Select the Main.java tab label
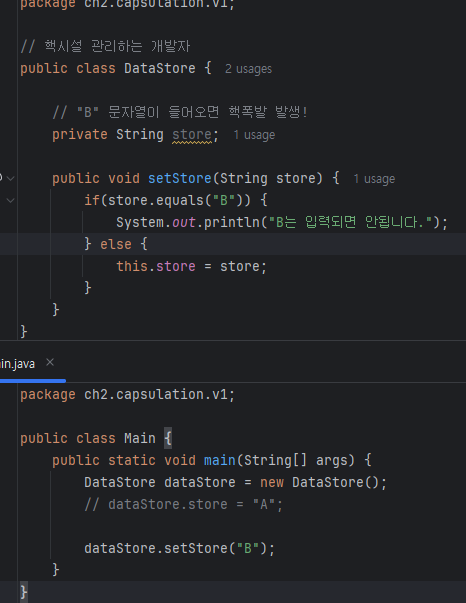Viewport: 466px width, 603px height. 17,364
